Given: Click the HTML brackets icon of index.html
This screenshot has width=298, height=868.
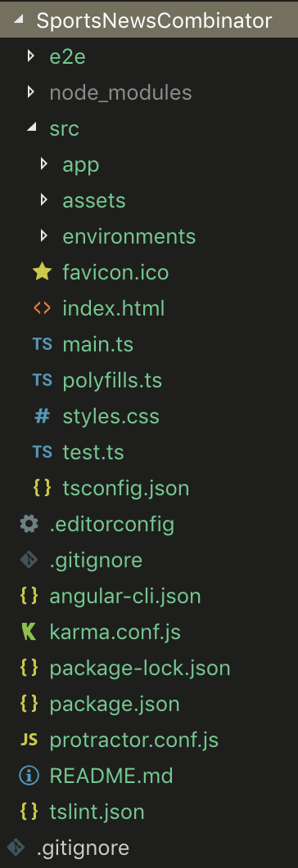Looking at the screenshot, I should (43, 308).
